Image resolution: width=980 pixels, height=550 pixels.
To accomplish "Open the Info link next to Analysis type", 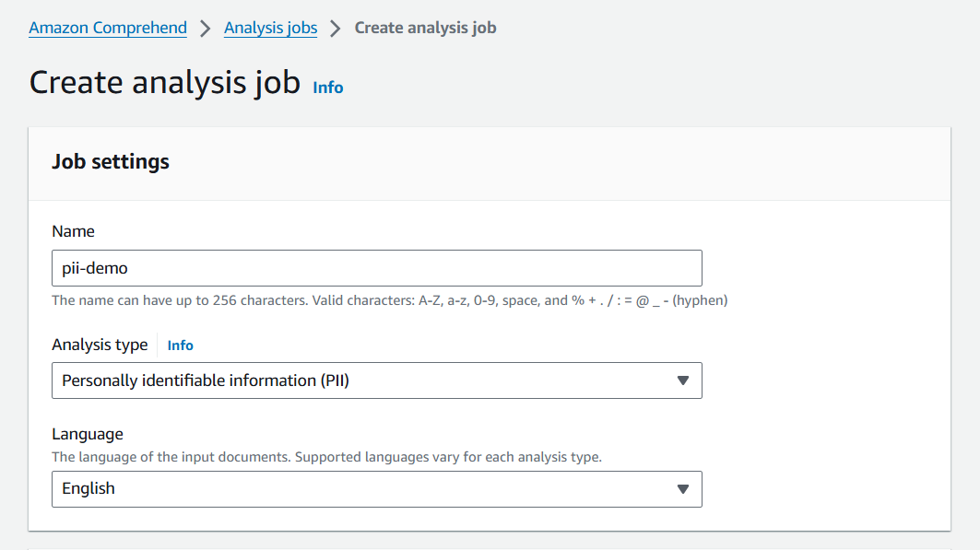I will click(x=180, y=345).
